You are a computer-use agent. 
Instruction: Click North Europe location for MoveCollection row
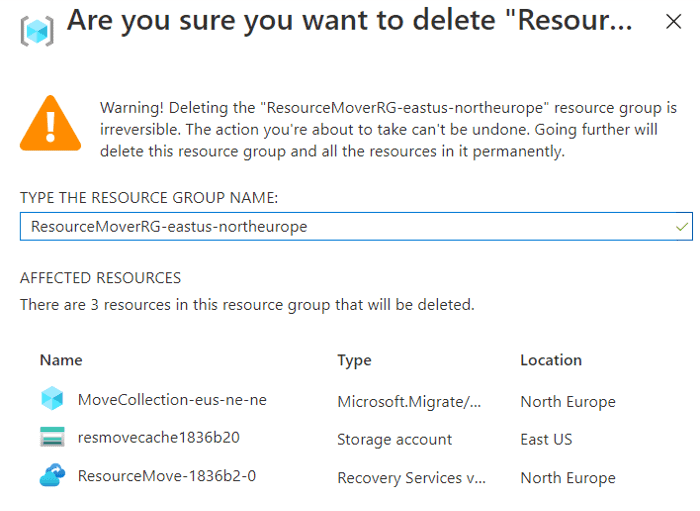click(568, 402)
